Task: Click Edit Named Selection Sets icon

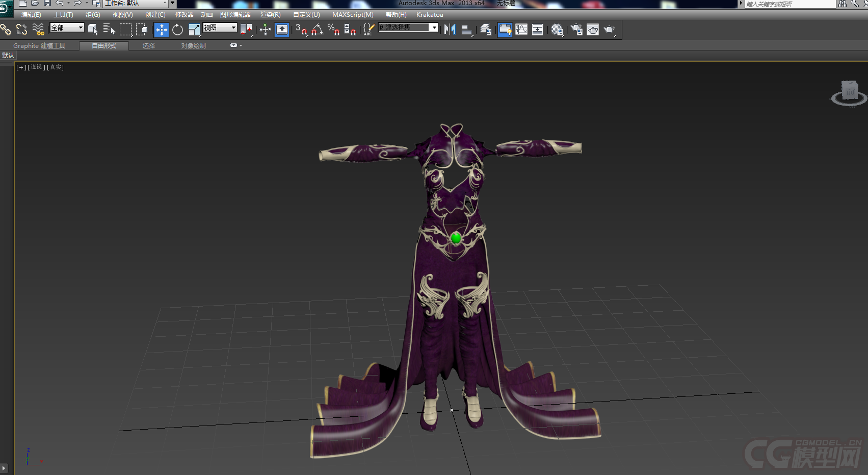Action: point(368,30)
